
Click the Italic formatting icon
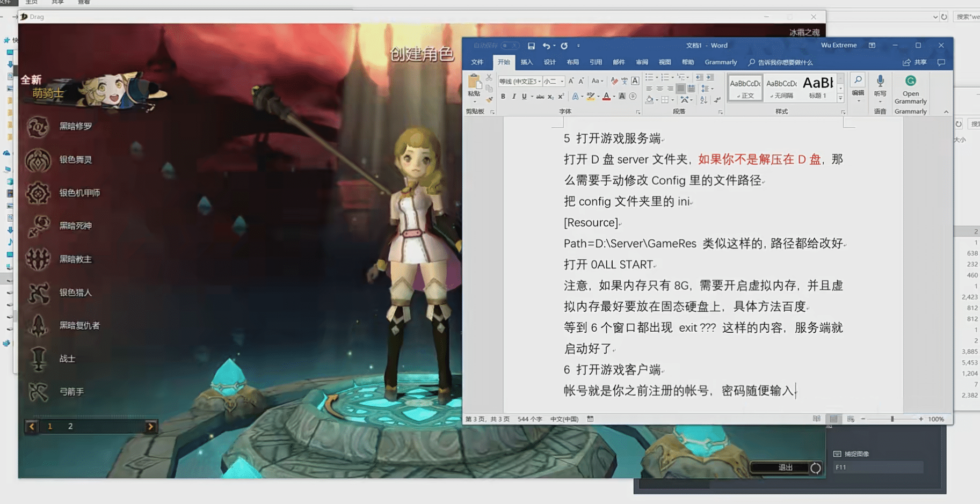tap(514, 97)
